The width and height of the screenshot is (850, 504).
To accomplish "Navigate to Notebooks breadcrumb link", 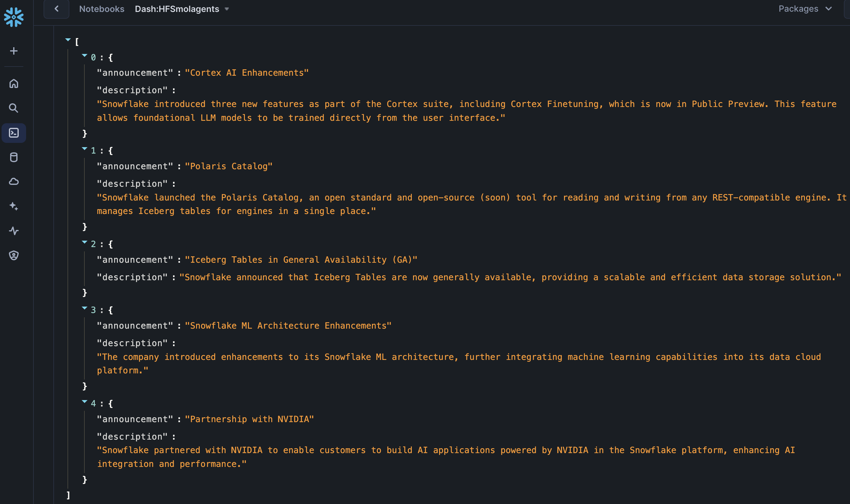I will coord(102,9).
